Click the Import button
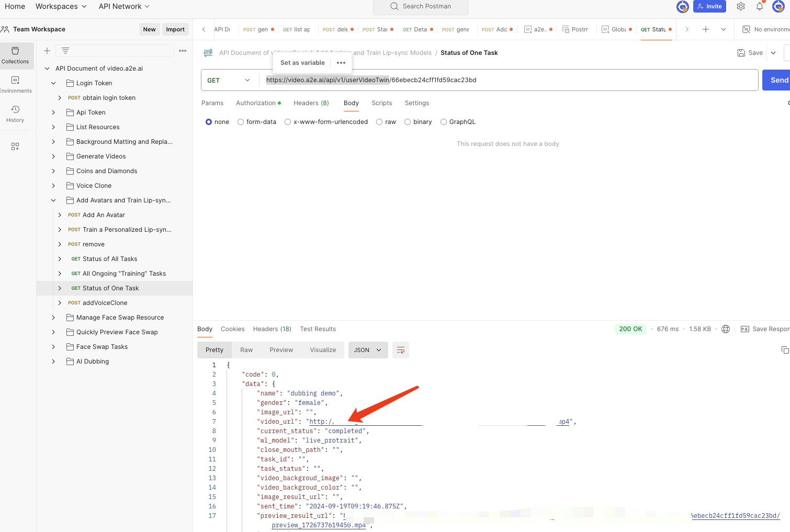The width and height of the screenshot is (790, 532). click(x=175, y=29)
